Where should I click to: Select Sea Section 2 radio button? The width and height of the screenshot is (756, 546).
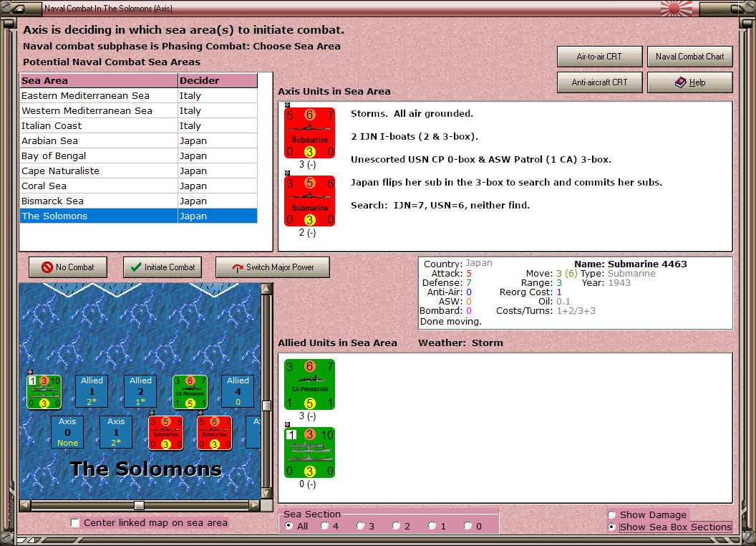pos(397,526)
